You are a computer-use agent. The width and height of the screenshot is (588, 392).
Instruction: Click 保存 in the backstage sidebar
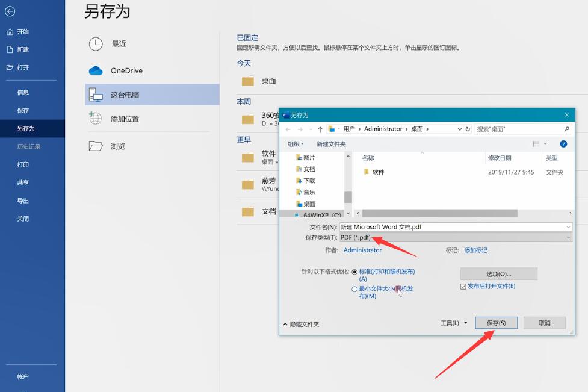click(x=23, y=110)
